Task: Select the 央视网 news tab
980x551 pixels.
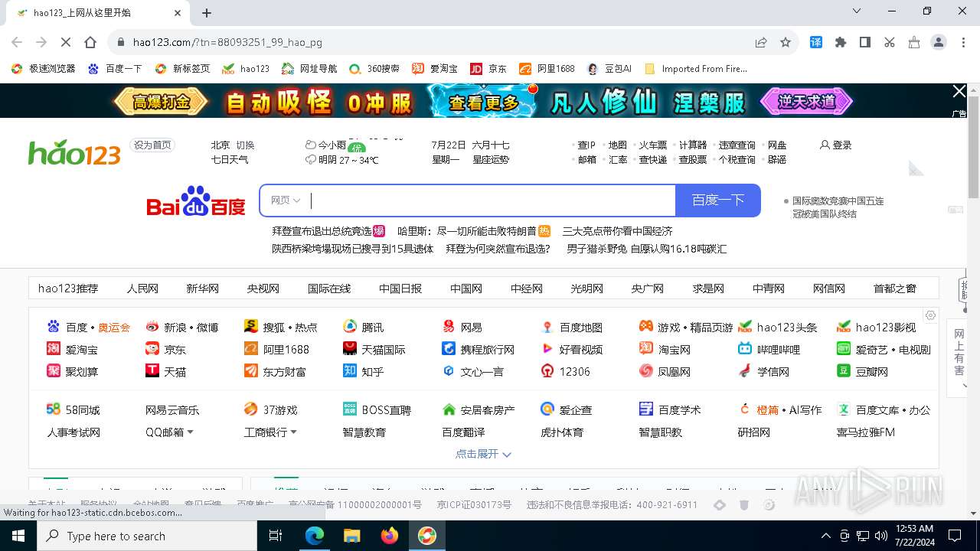Action: [263, 289]
